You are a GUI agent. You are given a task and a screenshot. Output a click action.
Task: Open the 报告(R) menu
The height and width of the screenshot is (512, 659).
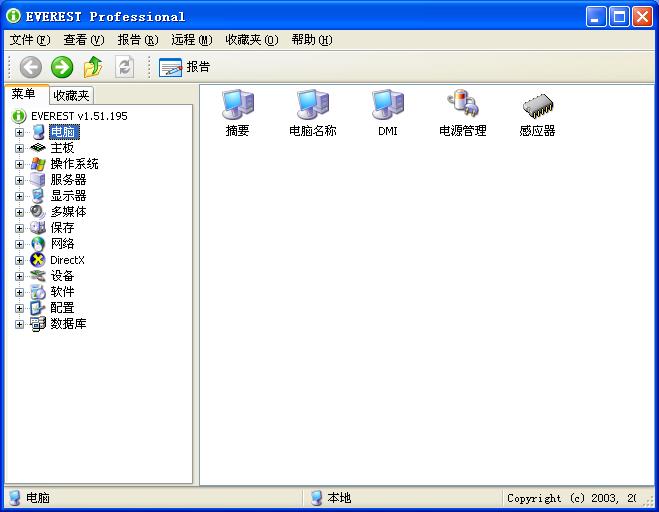click(138, 40)
